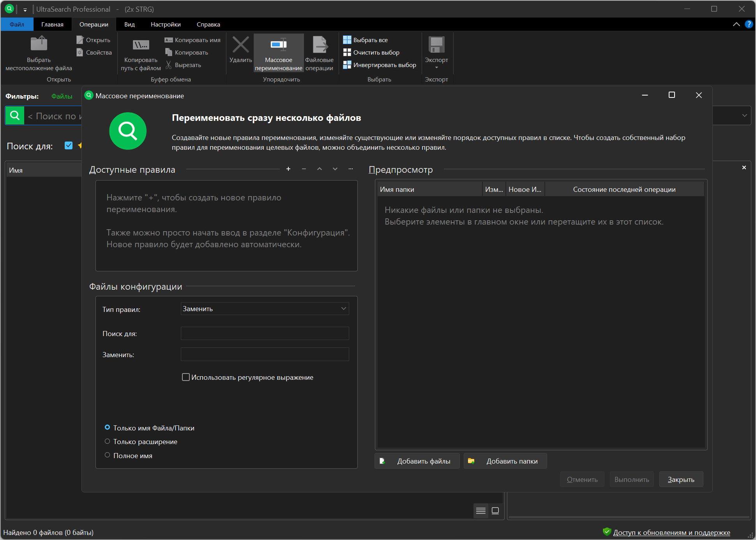This screenshot has width=756, height=540.
Task: Click the Delete (Удалить) X icon
Action: click(x=240, y=45)
